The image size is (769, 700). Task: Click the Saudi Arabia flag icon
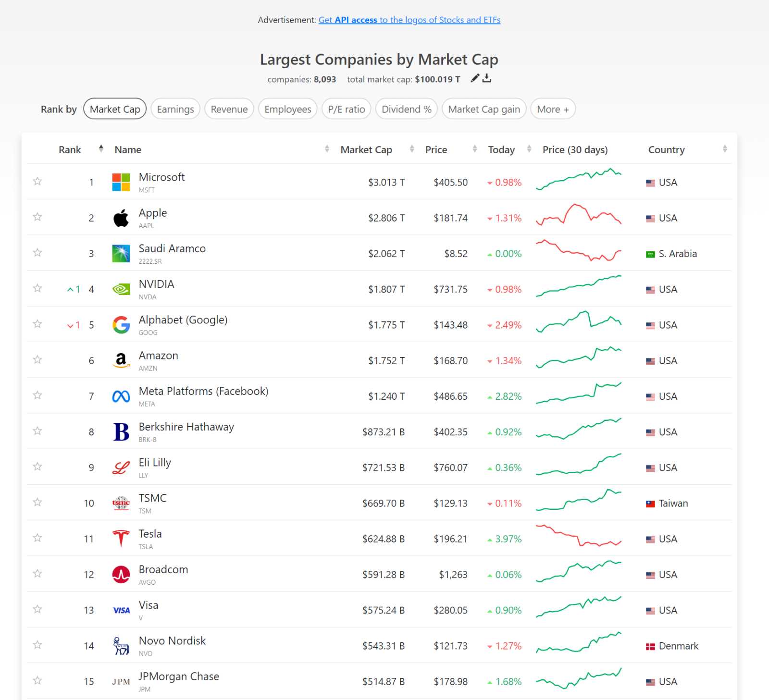coord(650,254)
